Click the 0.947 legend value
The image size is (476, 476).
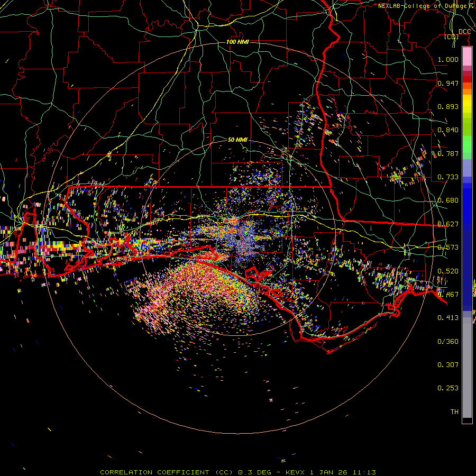point(448,83)
